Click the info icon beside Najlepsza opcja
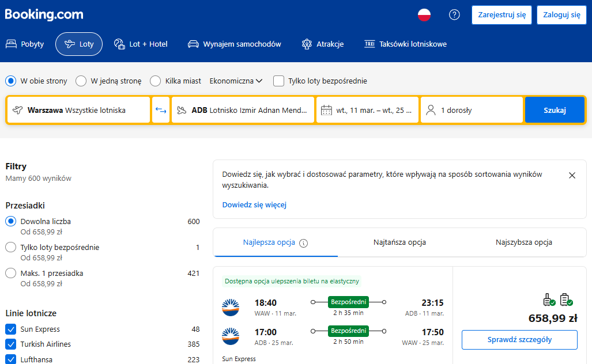 pyautogui.click(x=304, y=243)
